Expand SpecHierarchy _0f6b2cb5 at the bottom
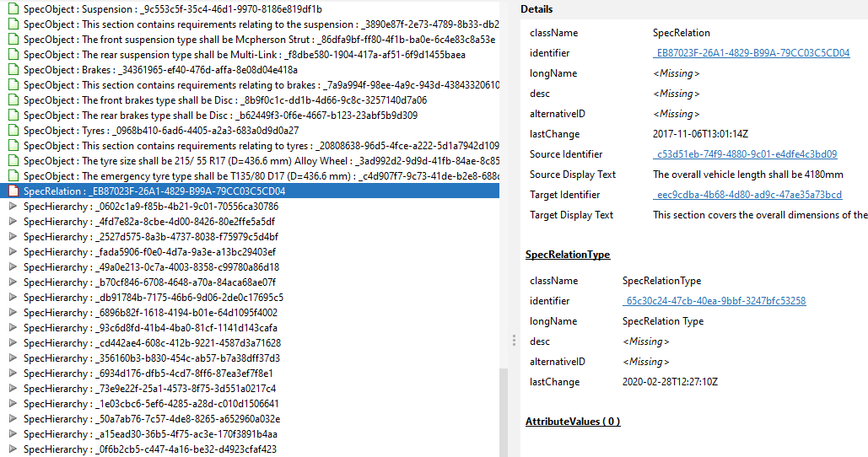868x457 pixels. click(x=13, y=449)
